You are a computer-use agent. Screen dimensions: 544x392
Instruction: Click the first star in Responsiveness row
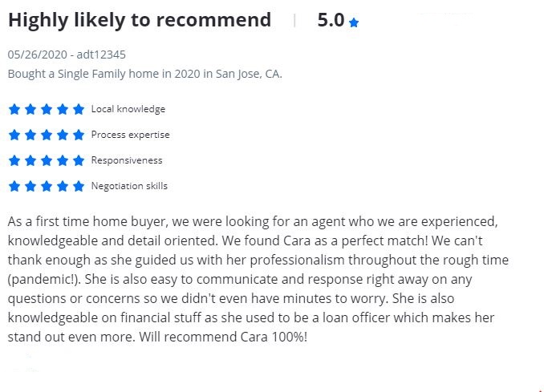tap(14, 160)
